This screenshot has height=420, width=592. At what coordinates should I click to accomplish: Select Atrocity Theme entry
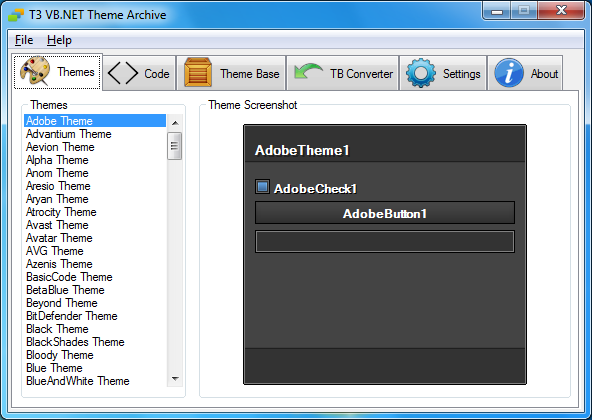pos(95,212)
